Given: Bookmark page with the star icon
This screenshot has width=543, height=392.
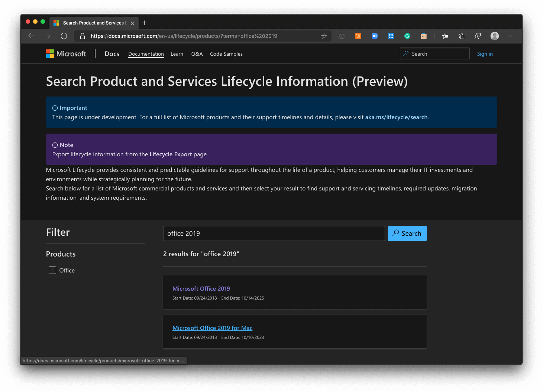Looking at the screenshot, I should point(324,36).
